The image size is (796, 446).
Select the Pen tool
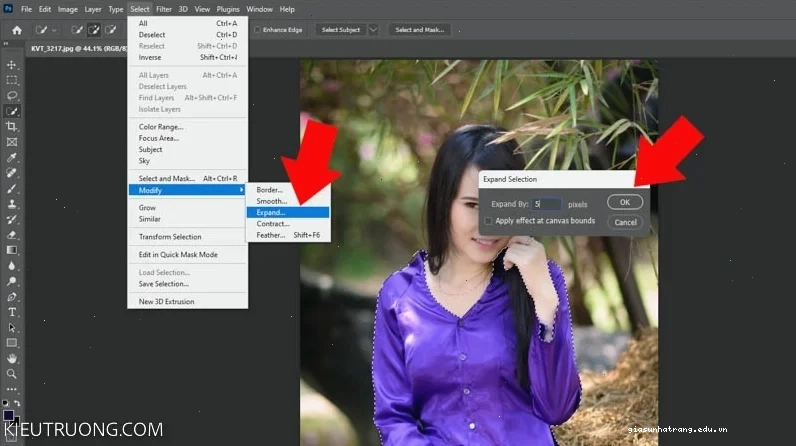point(12,297)
